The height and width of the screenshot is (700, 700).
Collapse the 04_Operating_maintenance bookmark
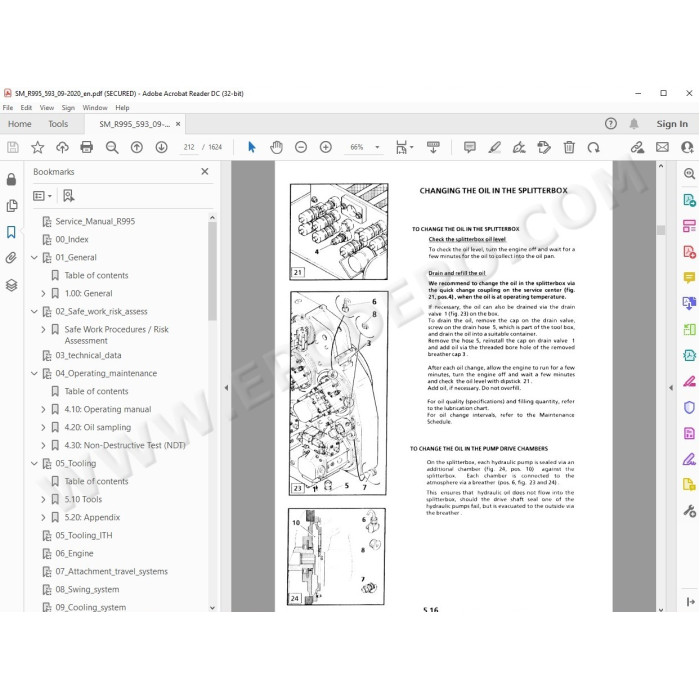coord(34,373)
